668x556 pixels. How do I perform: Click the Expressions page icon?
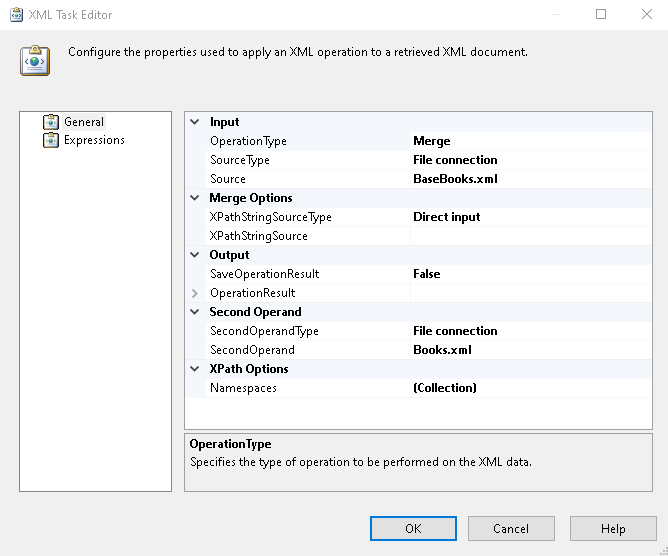(51, 140)
